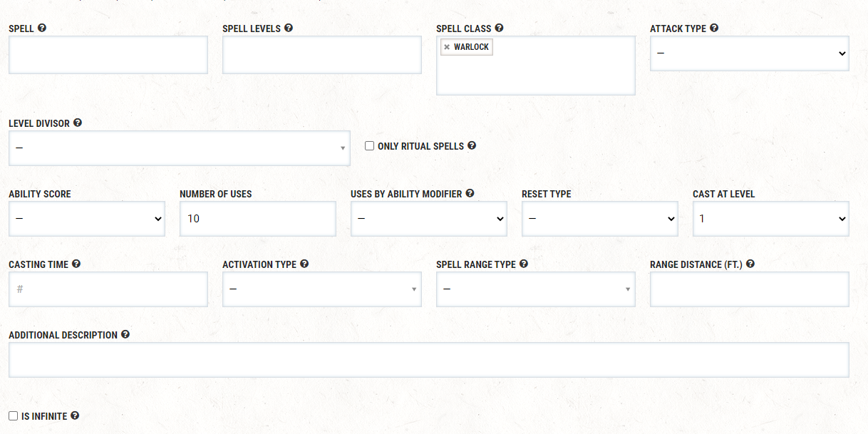Viewport: 868px width, 434px height.
Task: Click the Activation Type help icon
Action: point(304,264)
